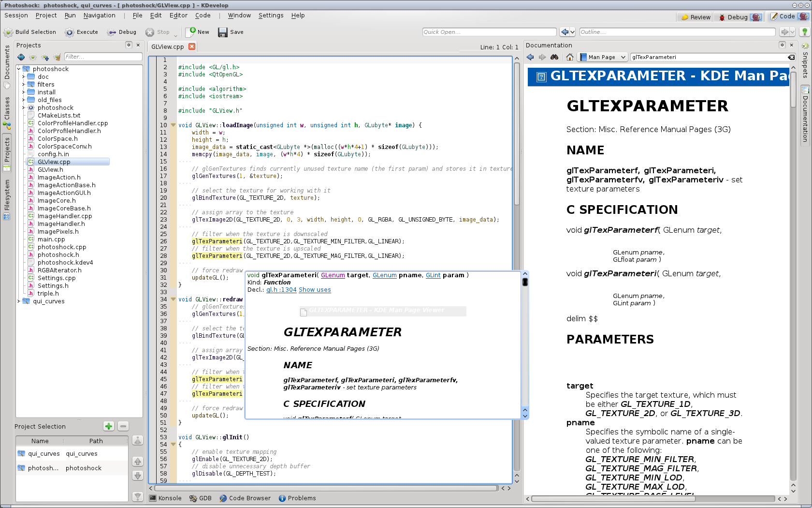Collapse the photoshock project tree
812x508 pixels.
click(19, 69)
